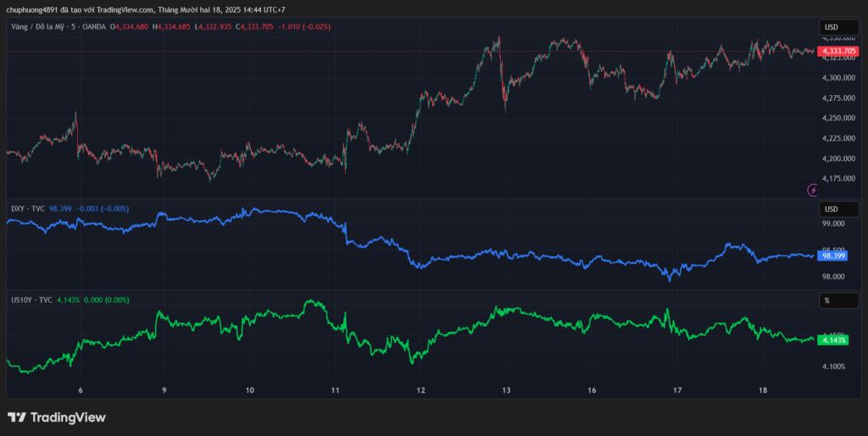The height and width of the screenshot is (436, 868).
Task: Open the USD currency selector on DXY pane
Action: coord(831,210)
